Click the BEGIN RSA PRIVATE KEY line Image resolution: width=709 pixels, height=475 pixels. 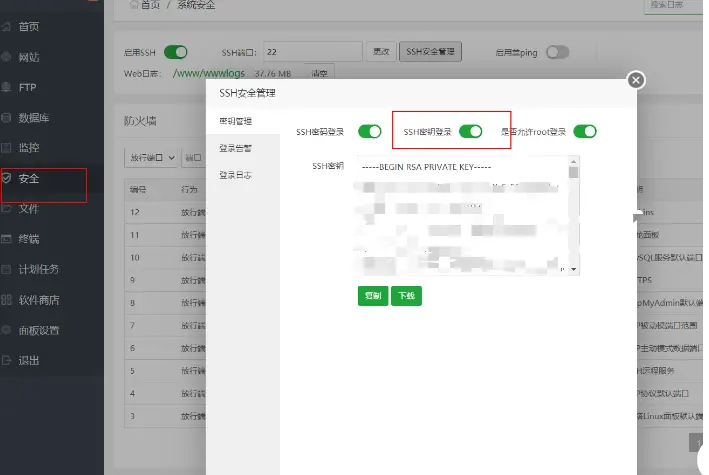(x=426, y=167)
